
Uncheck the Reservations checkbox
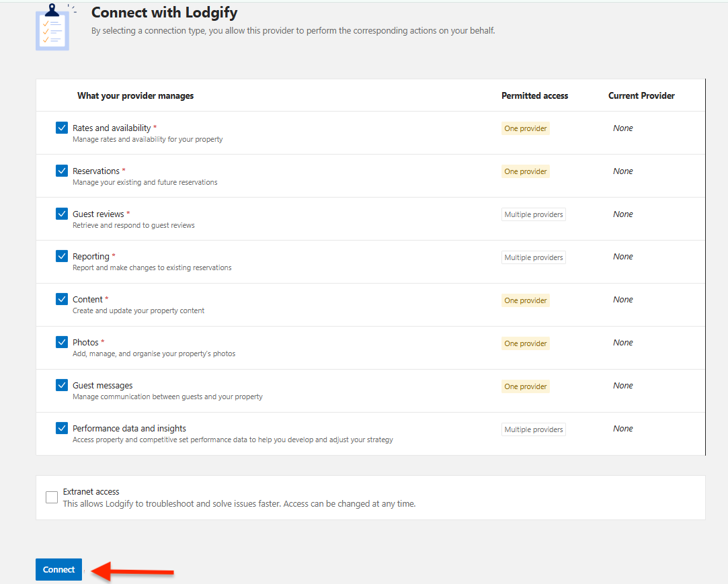[x=62, y=171]
